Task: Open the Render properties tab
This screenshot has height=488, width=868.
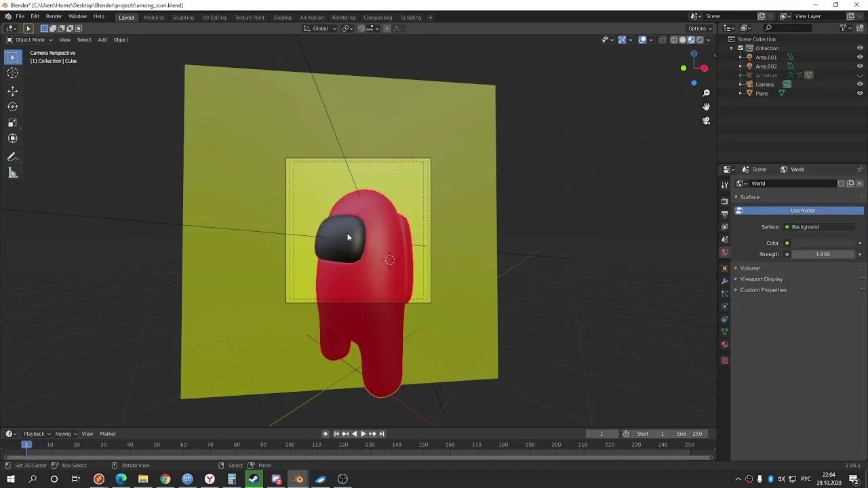Action: click(x=724, y=201)
